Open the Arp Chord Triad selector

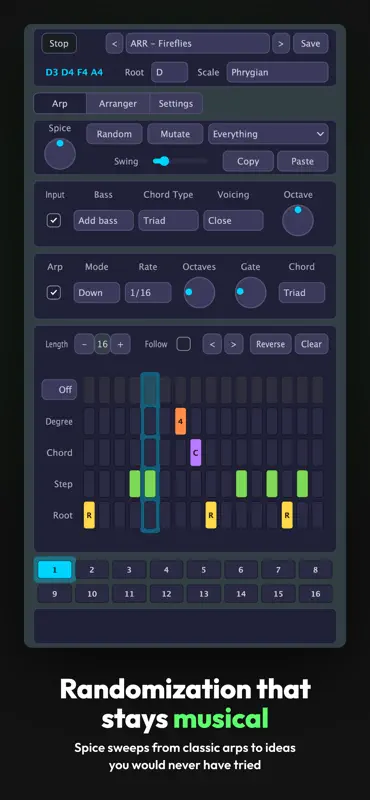[x=302, y=292]
